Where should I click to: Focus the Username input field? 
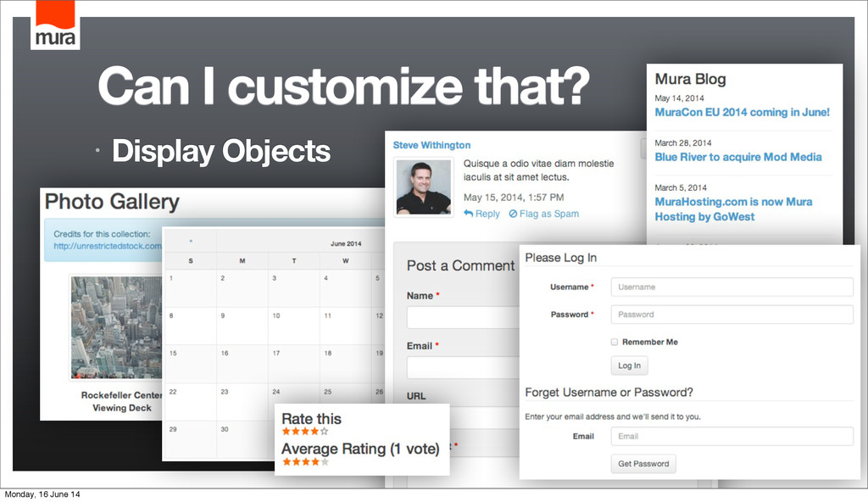point(732,287)
